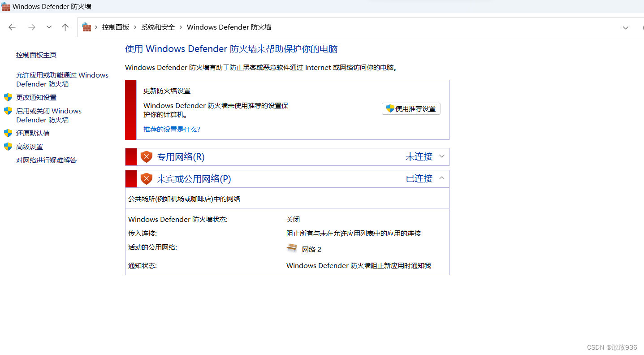Click the 公共场所(例如机场或咖啡店)中的网络 description
644x355 pixels.
tap(184, 199)
